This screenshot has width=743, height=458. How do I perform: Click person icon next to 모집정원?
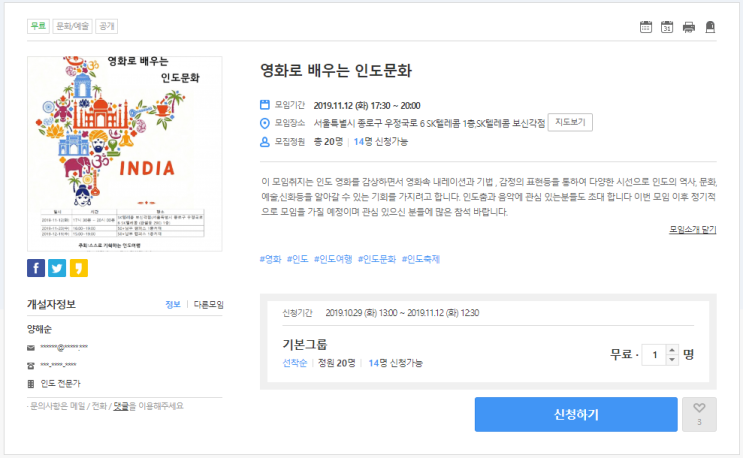pos(265,142)
